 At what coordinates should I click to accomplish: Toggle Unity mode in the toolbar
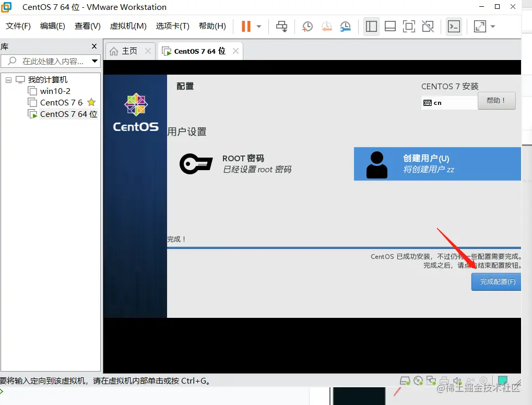(428, 26)
